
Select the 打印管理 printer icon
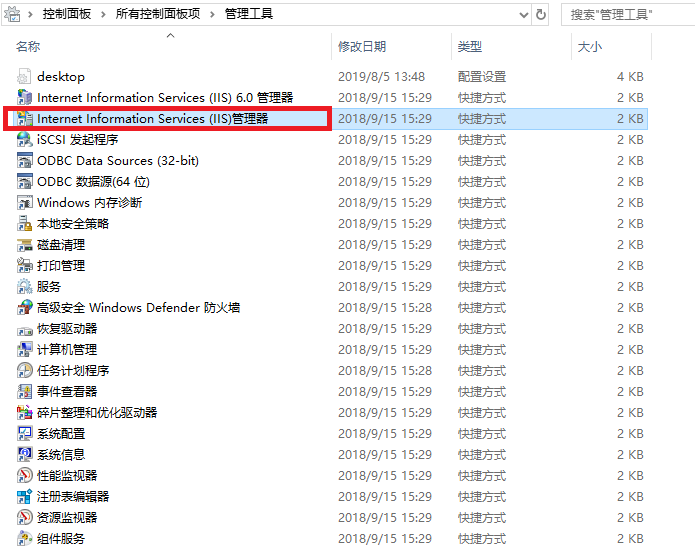tap(24, 266)
